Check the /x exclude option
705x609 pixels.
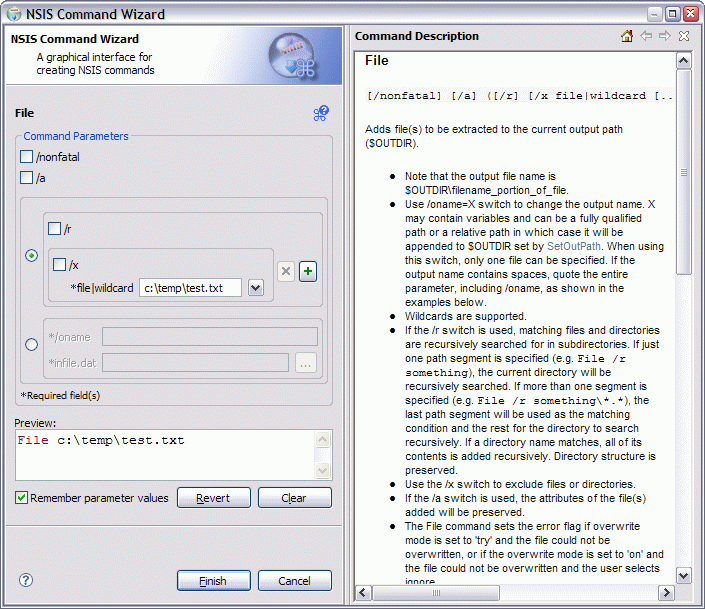(59, 264)
